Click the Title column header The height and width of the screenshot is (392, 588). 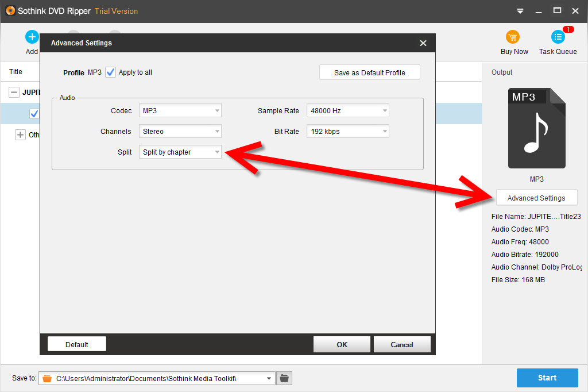16,72
